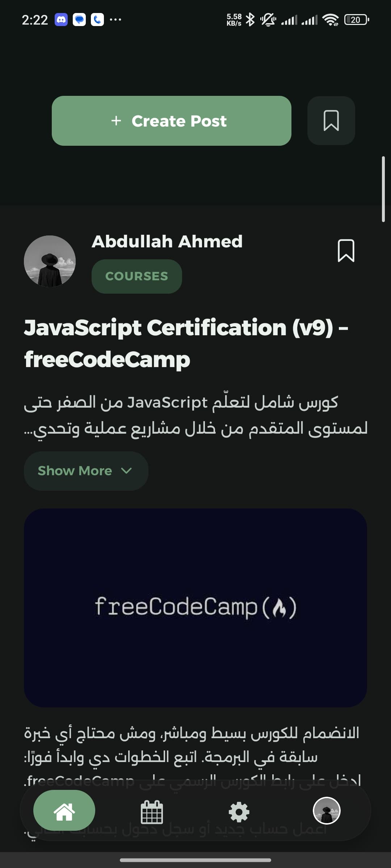Open the calendar tab in bottom navigation
The height and width of the screenshot is (868, 391).
152,812
